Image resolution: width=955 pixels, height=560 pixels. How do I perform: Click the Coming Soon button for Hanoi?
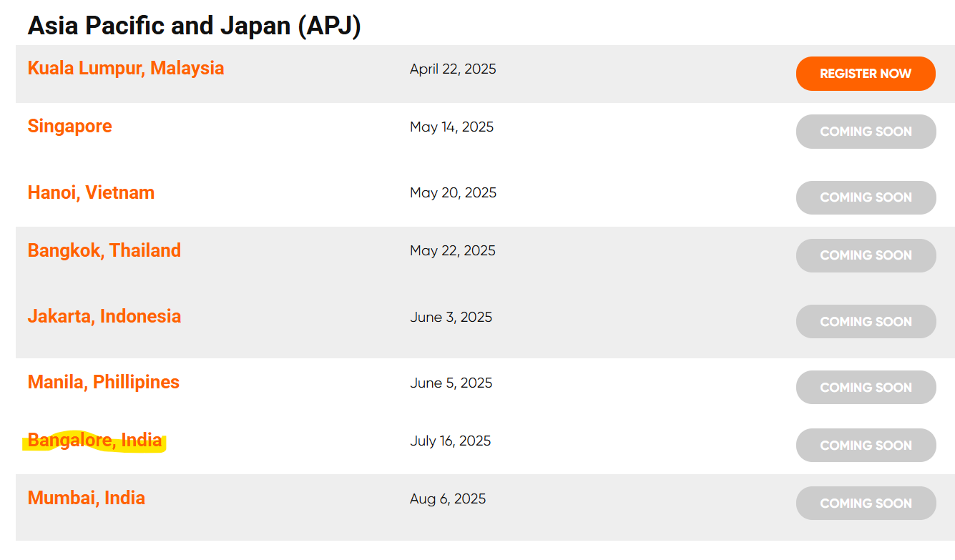[x=866, y=197]
